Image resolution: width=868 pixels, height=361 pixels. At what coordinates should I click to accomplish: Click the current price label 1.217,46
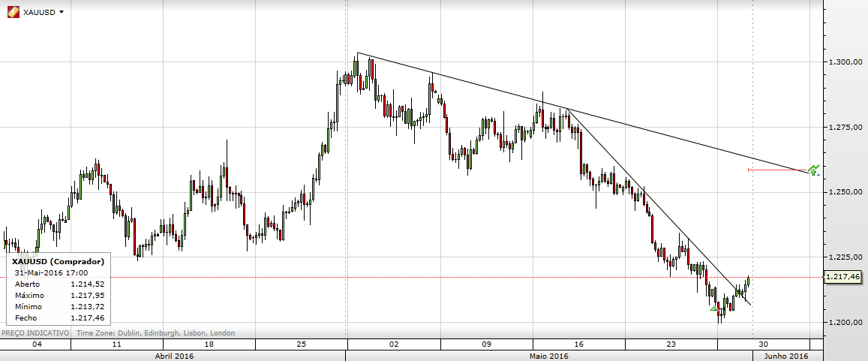[x=842, y=277]
